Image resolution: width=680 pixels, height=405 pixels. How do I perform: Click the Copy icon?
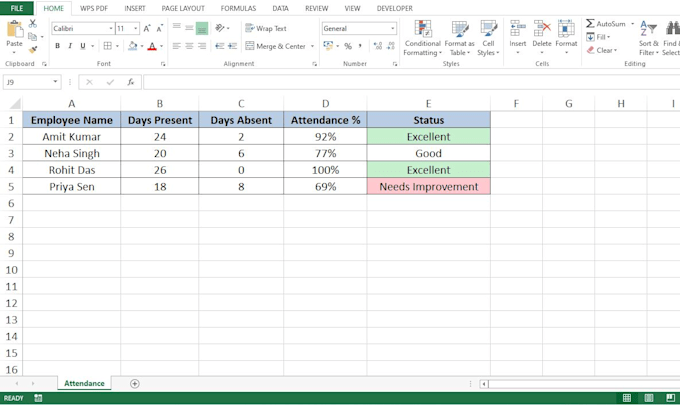[x=33, y=37]
